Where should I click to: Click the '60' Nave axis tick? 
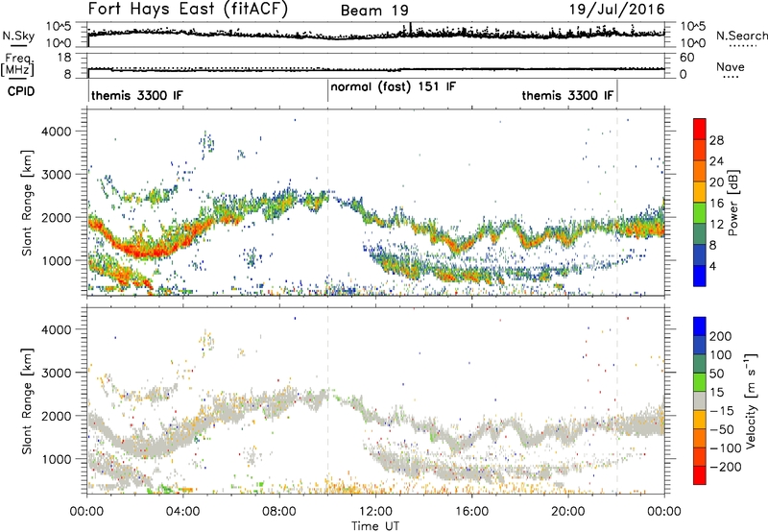(x=686, y=58)
